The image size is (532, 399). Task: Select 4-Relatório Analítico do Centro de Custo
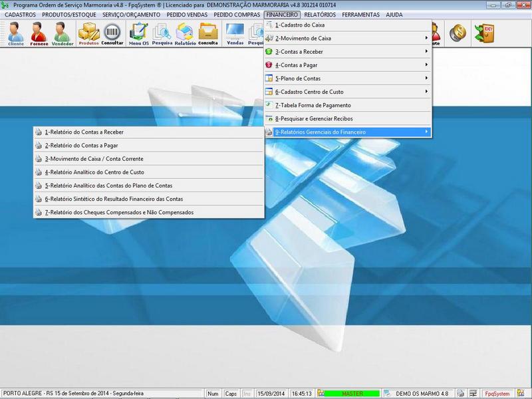point(149,172)
